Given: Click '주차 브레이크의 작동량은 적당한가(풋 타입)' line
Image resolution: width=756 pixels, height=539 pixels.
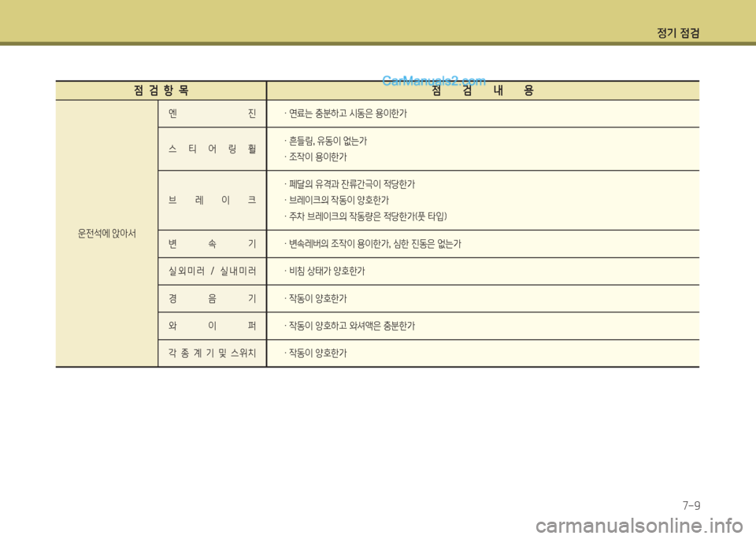Looking at the screenshot, I should (368, 216).
